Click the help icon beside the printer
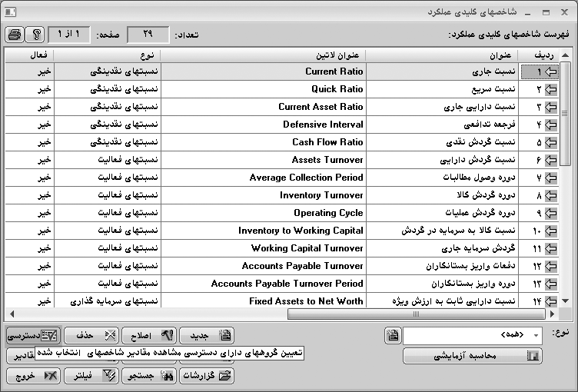The image size is (578, 392). click(35, 35)
